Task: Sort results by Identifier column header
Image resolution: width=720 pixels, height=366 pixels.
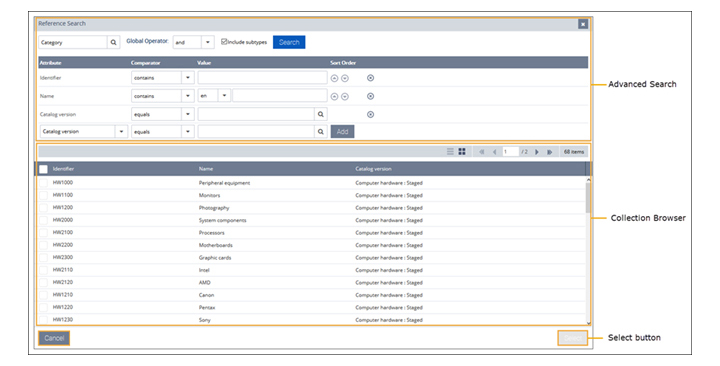Action: pos(63,169)
